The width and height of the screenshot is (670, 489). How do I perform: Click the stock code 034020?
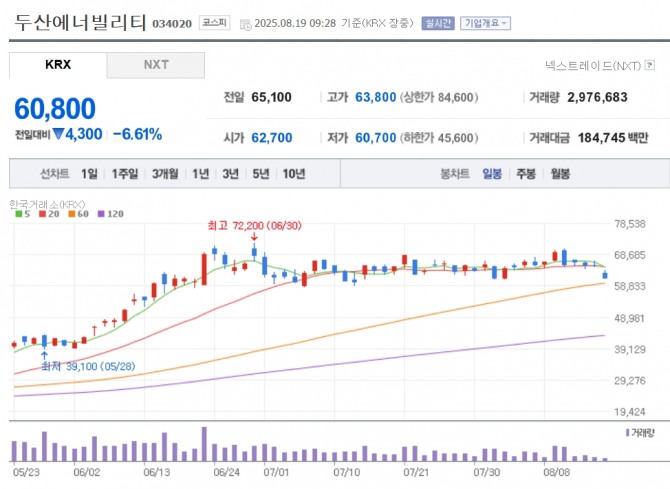172,24
